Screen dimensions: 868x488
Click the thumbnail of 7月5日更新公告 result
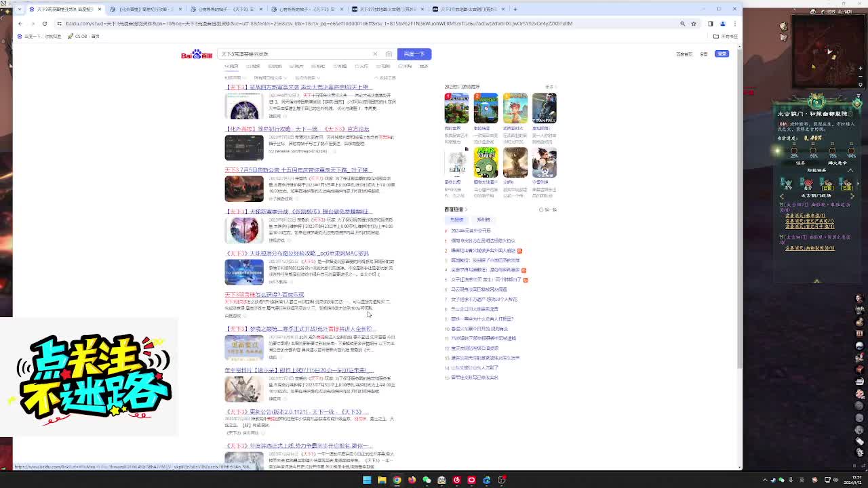(244, 189)
